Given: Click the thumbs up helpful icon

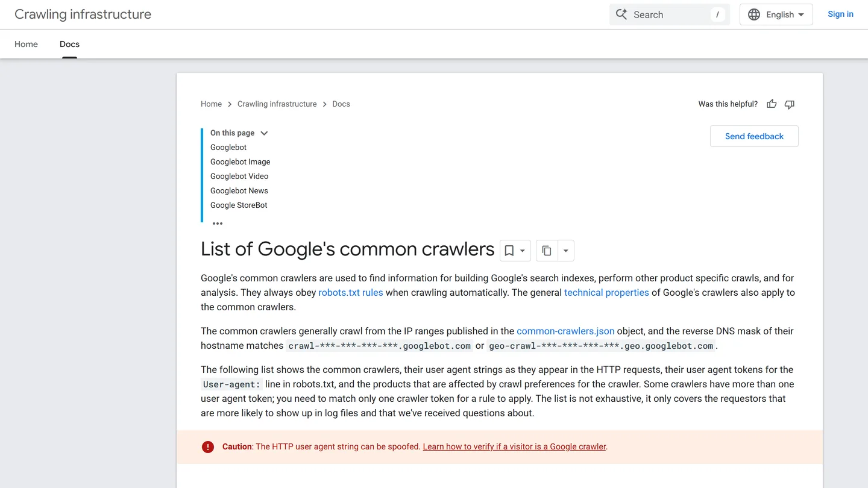Looking at the screenshot, I should (x=772, y=104).
